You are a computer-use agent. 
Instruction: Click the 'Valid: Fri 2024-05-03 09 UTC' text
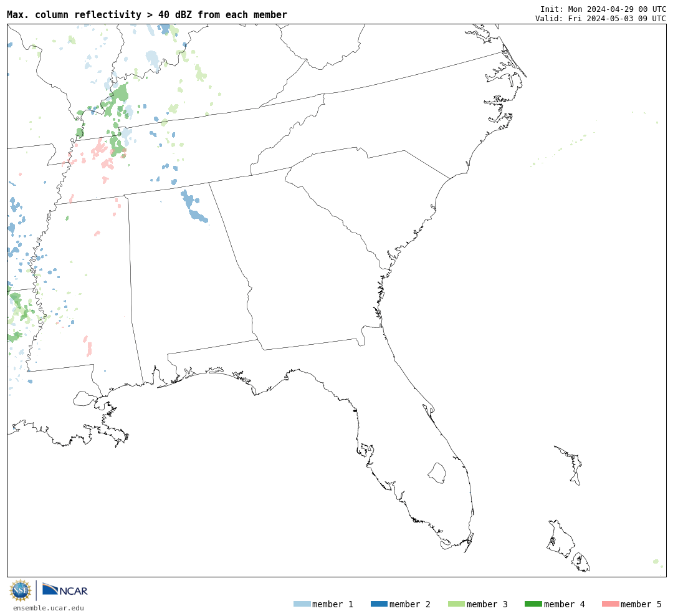(601, 19)
